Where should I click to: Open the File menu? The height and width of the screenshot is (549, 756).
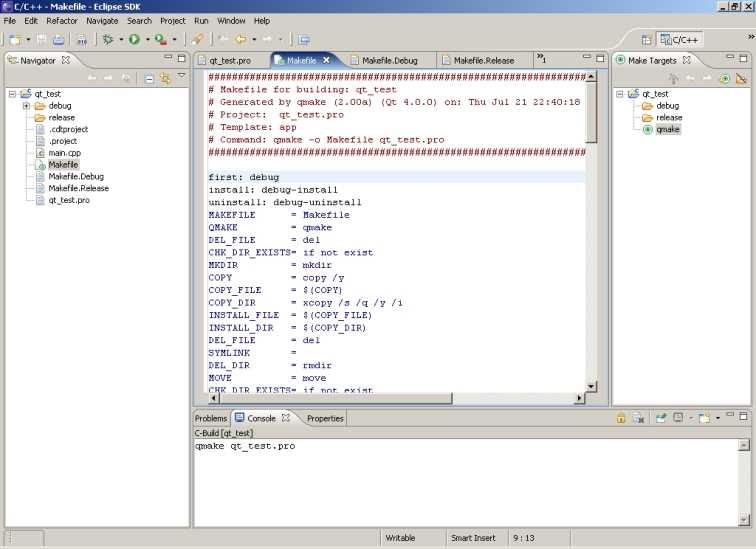tap(10, 21)
